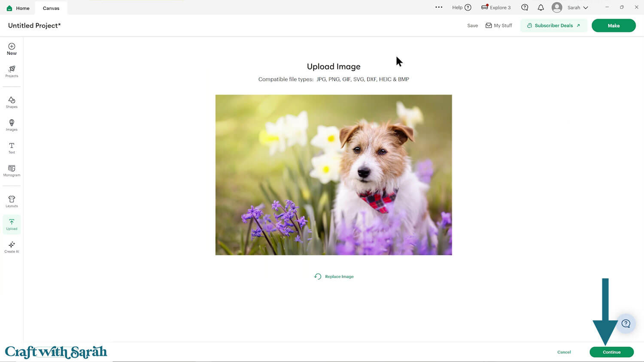
Task: Open the Projects panel
Action: pos(12,71)
